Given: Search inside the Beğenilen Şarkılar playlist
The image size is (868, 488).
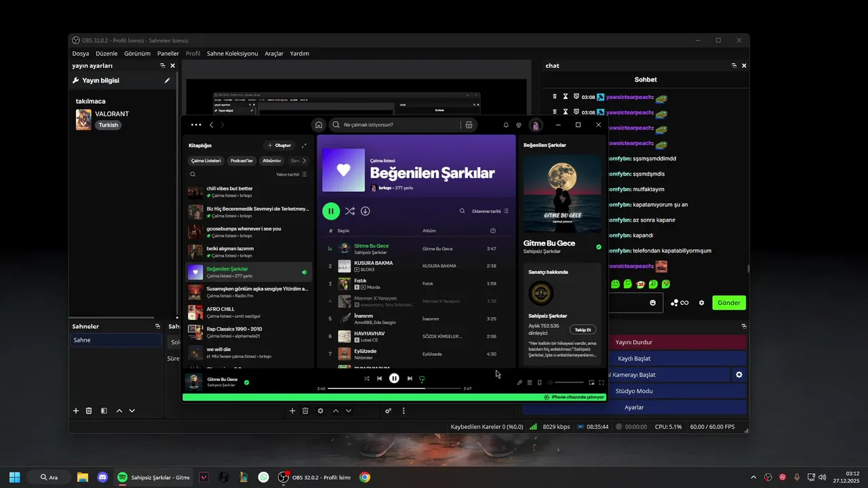Looking at the screenshot, I should [462, 211].
